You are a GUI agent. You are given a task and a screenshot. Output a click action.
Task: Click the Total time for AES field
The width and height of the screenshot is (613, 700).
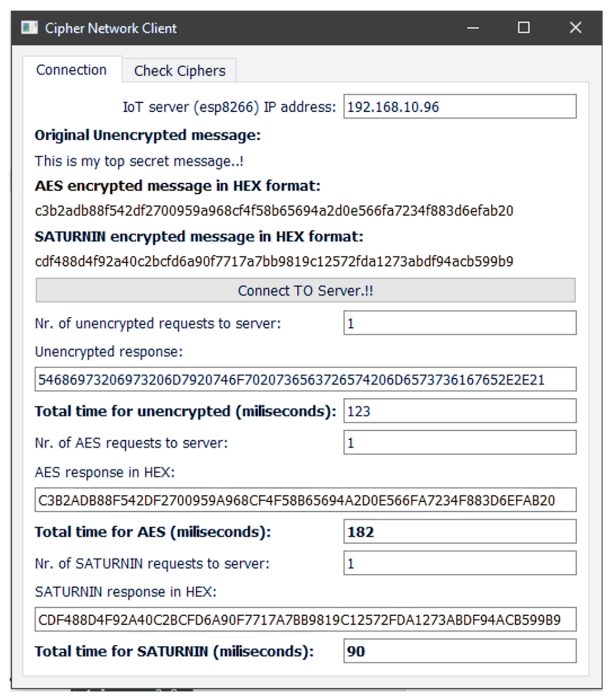pos(459,532)
